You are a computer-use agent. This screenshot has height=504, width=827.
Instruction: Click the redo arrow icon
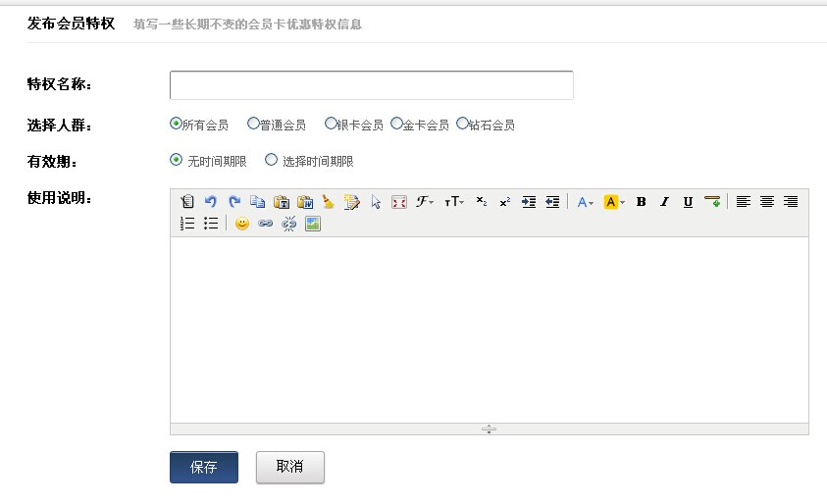click(234, 202)
